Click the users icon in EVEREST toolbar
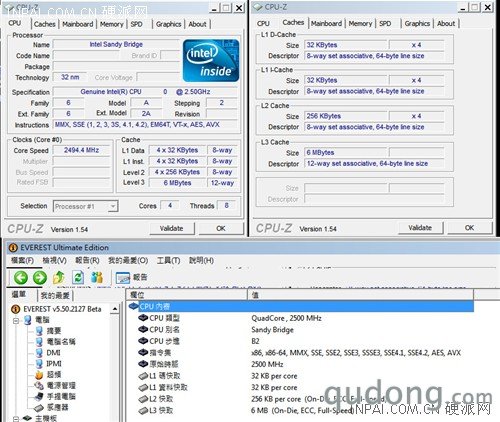The image size is (500, 422). [97, 277]
